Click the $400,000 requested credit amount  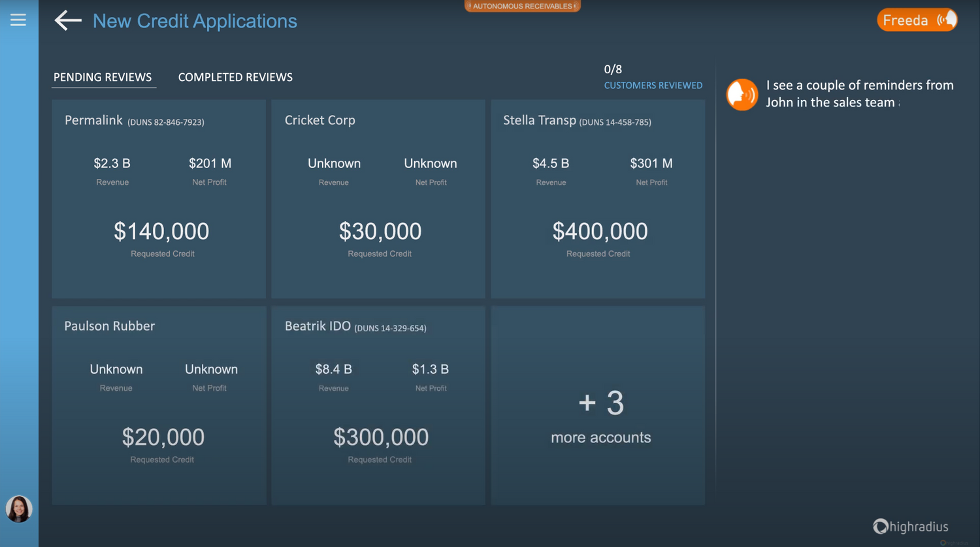[600, 231]
